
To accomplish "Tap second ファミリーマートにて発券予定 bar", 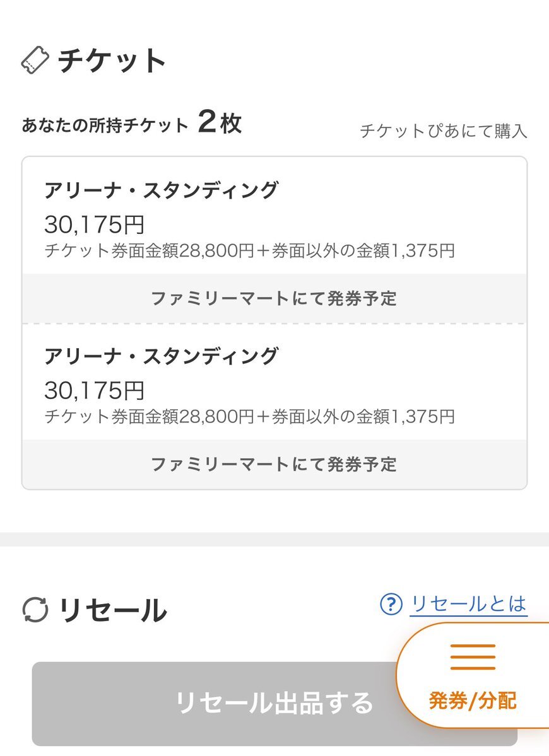I will 274,464.
